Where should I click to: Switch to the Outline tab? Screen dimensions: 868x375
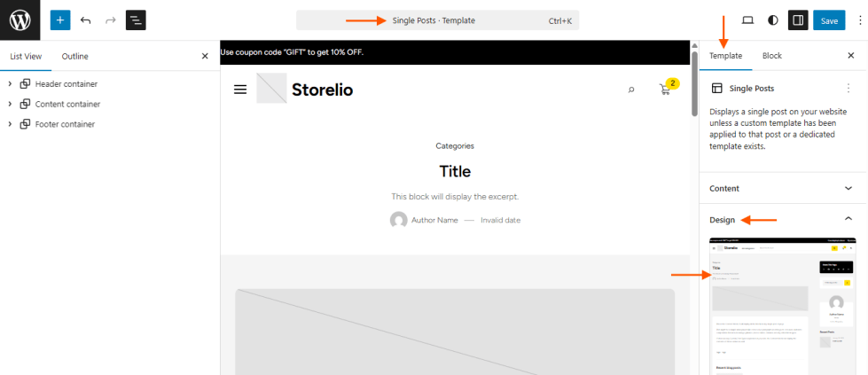74,56
